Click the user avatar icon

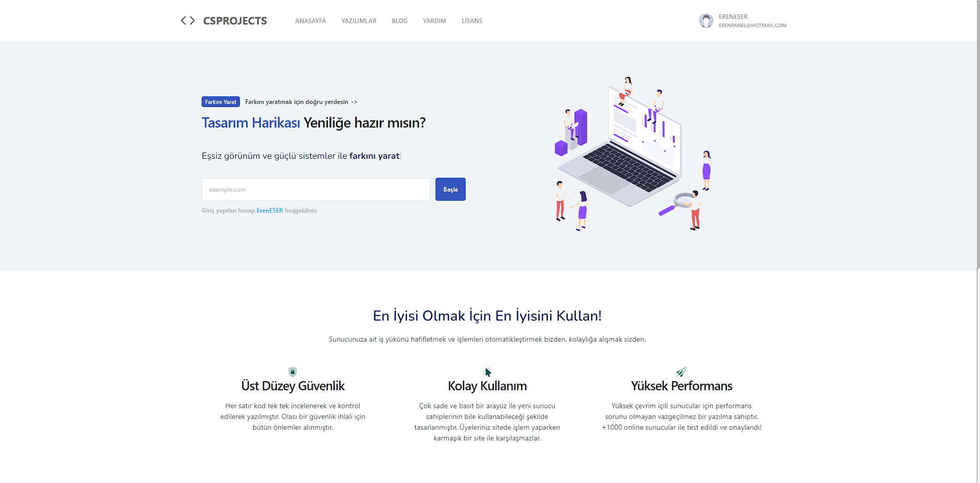tap(706, 20)
